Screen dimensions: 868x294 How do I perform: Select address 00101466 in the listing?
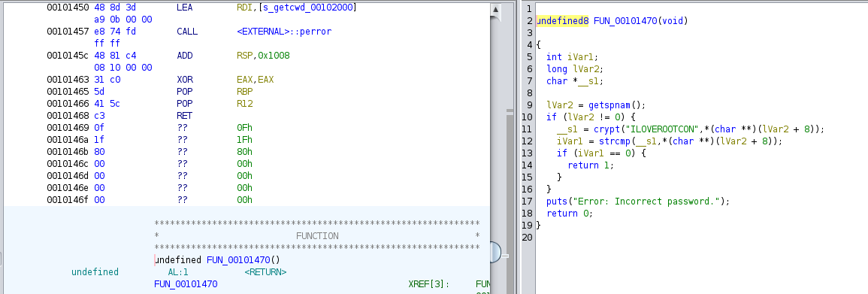(68, 104)
